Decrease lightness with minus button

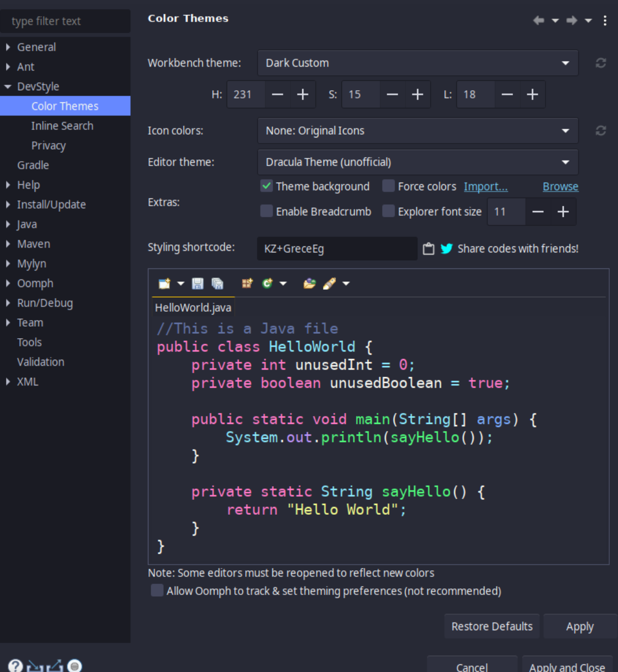pos(507,95)
